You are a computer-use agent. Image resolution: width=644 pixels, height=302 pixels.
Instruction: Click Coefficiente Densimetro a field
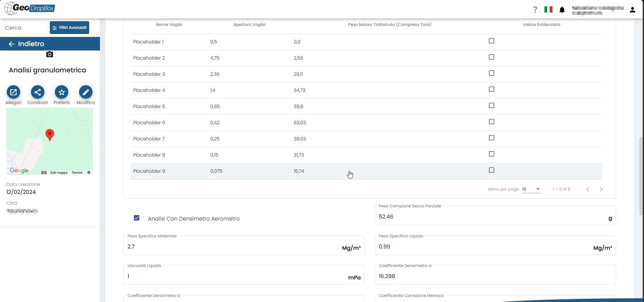pos(495,275)
